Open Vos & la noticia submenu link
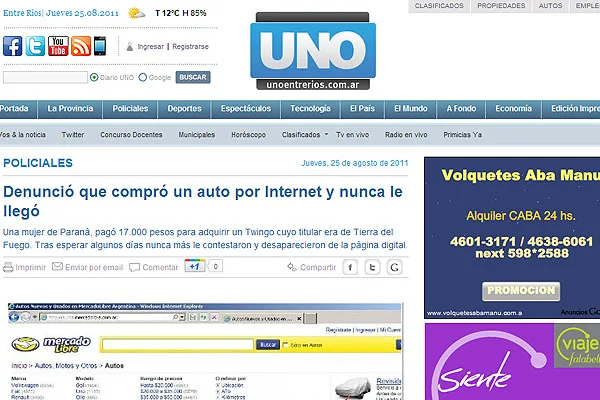This screenshot has height=400, width=600. click(x=23, y=135)
